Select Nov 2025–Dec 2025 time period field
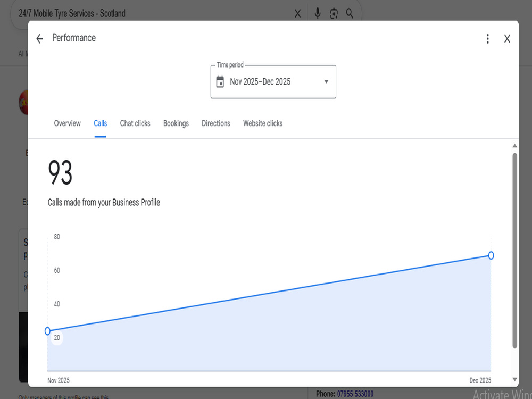The width and height of the screenshot is (532, 399). point(273,82)
